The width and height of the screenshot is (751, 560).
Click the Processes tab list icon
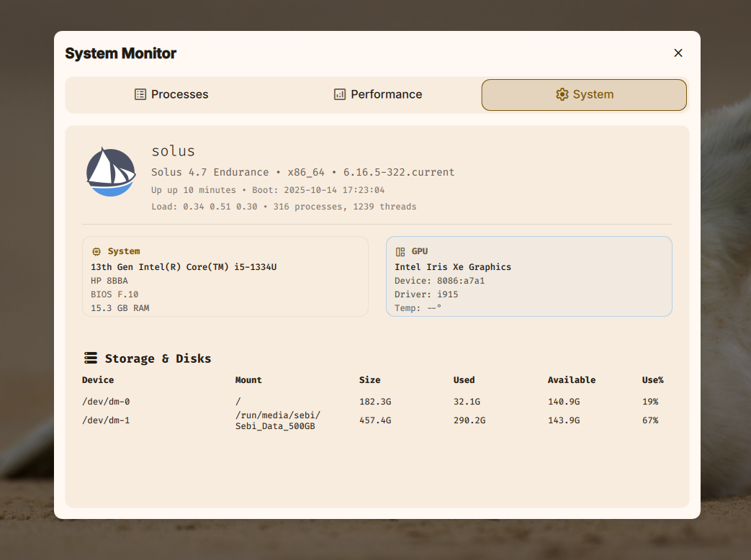(140, 94)
